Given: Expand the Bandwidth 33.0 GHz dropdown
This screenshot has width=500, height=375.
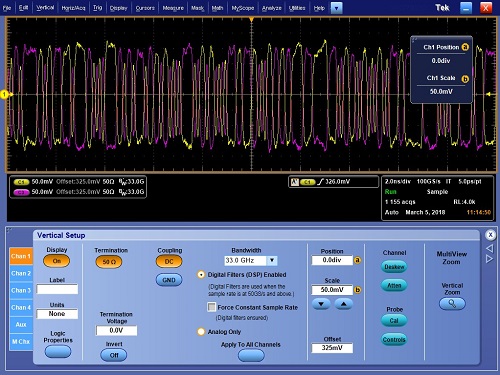Looking at the screenshot, I should 272,260.
